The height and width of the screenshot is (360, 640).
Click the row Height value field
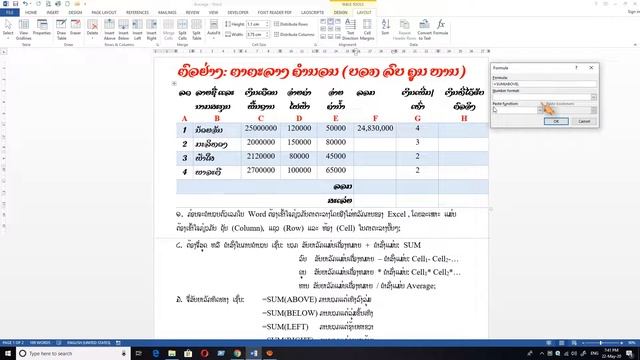click(256, 24)
